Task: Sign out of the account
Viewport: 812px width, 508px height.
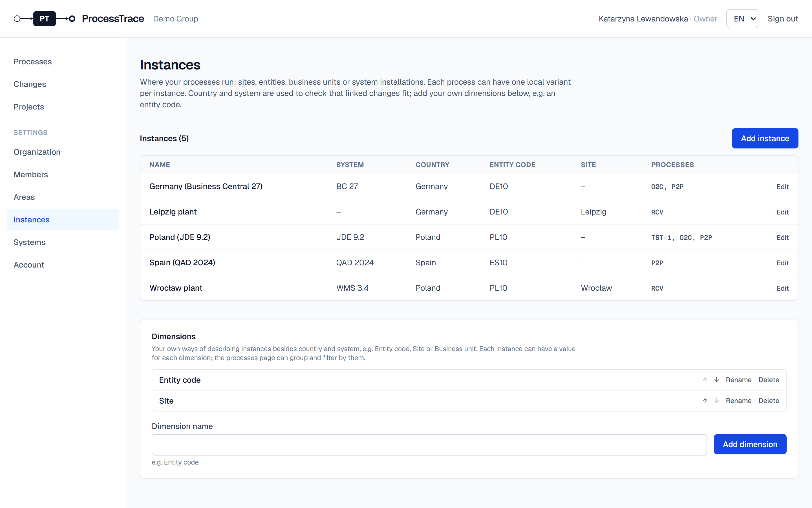Action: click(783, 19)
